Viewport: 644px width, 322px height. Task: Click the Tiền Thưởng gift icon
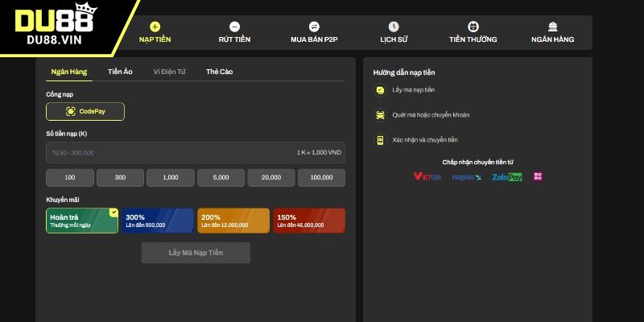pos(473,27)
